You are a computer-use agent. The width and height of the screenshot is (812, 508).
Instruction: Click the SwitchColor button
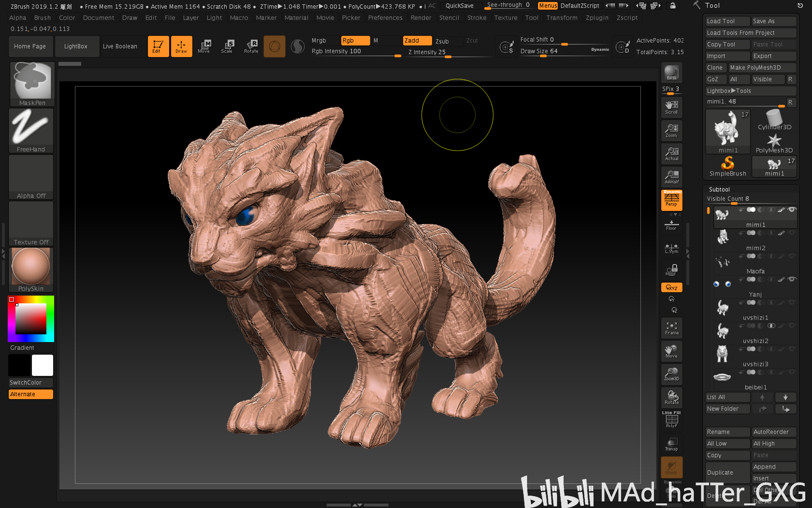(x=31, y=382)
